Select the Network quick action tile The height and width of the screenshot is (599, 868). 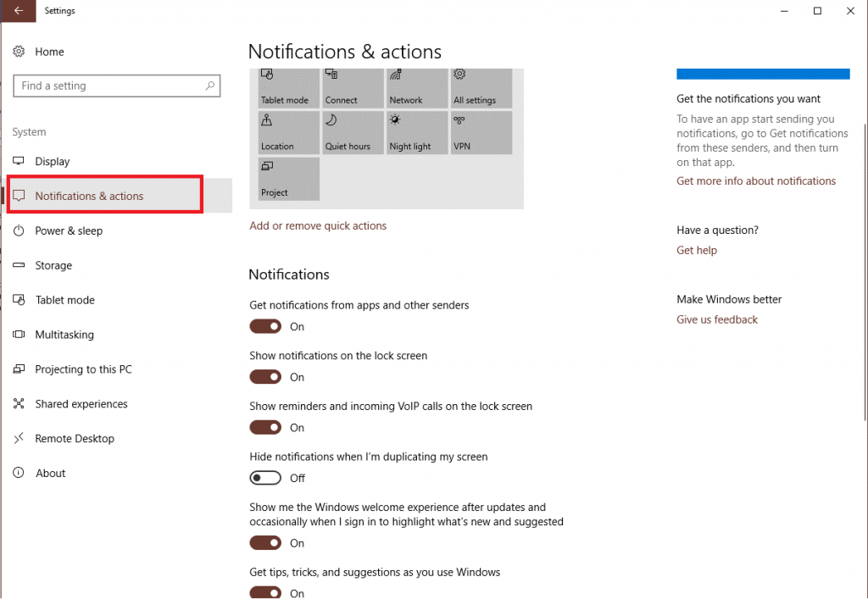click(x=417, y=88)
